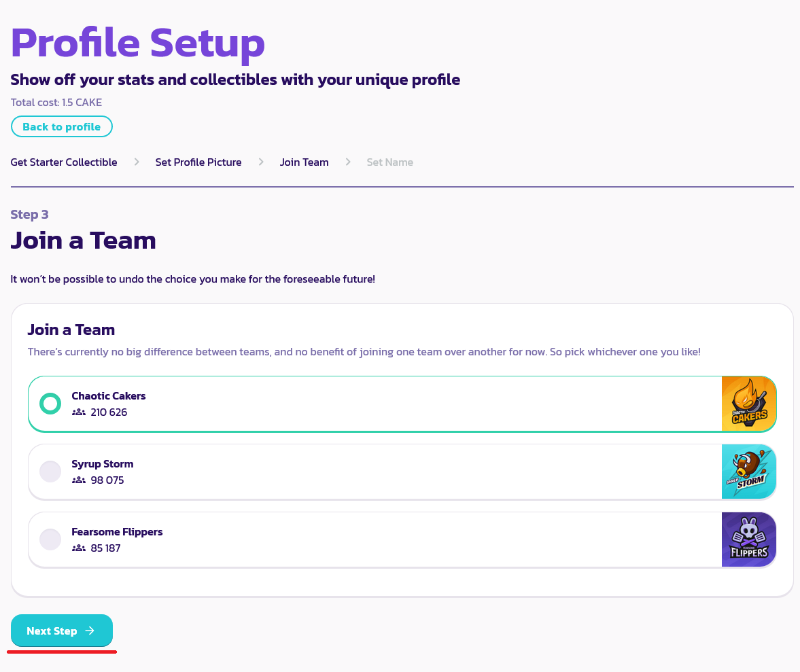Click chevron after Join Team step
This screenshot has height=672, width=800.
(348, 162)
